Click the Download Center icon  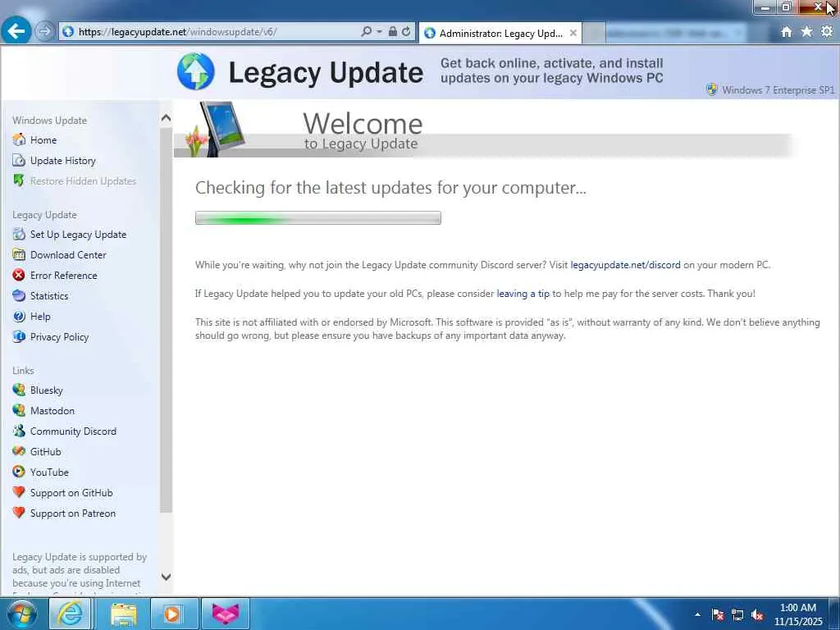click(x=19, y=254)
